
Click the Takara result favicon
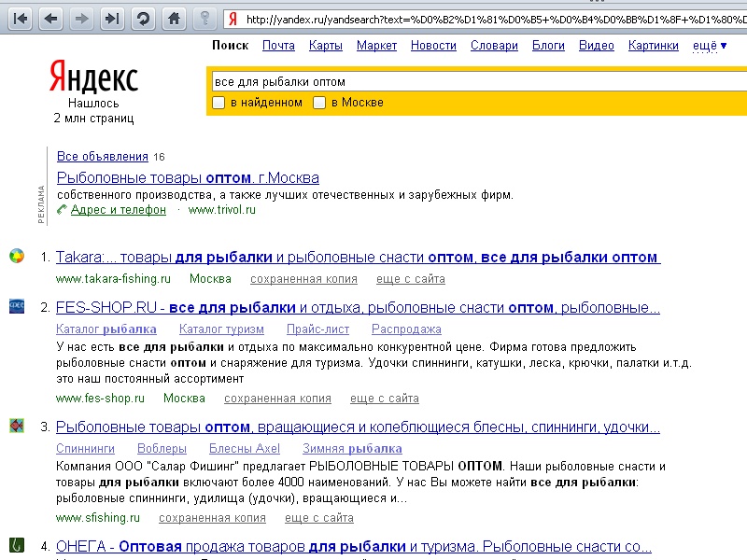(17, 256)
